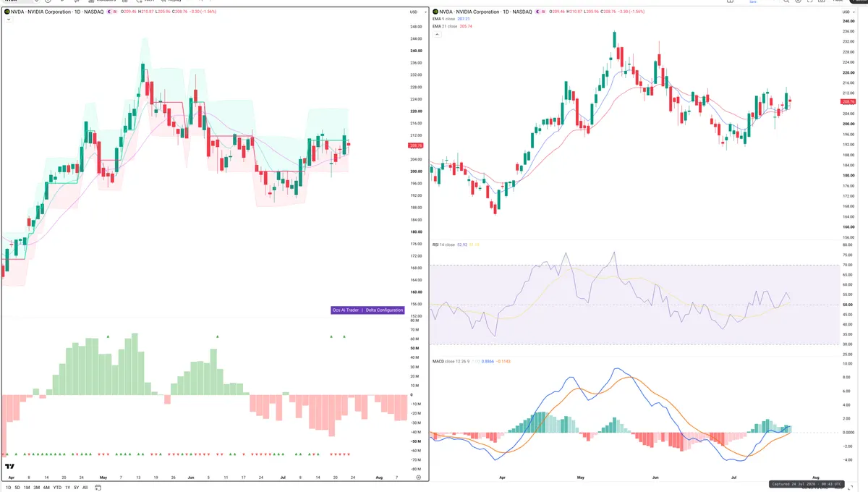868x492 pixels.
Task: Select the EMA 21 close legend entry
Action: pos(445,26)
